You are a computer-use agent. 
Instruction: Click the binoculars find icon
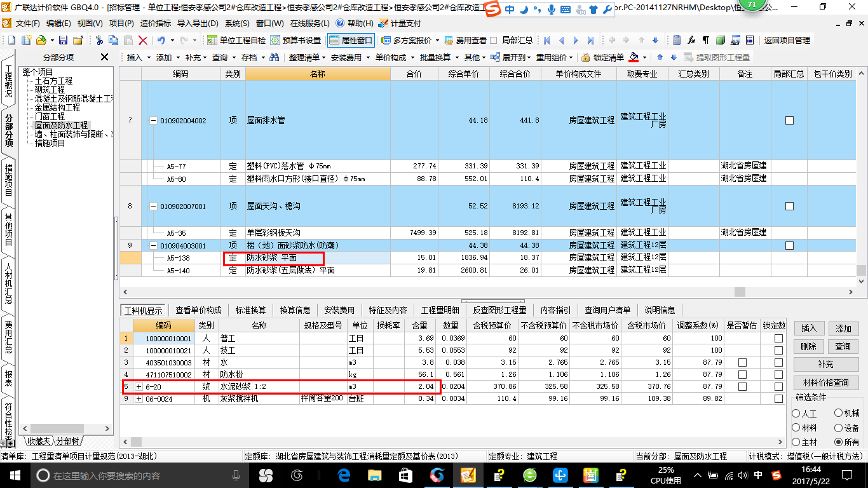tap(275, 57)
